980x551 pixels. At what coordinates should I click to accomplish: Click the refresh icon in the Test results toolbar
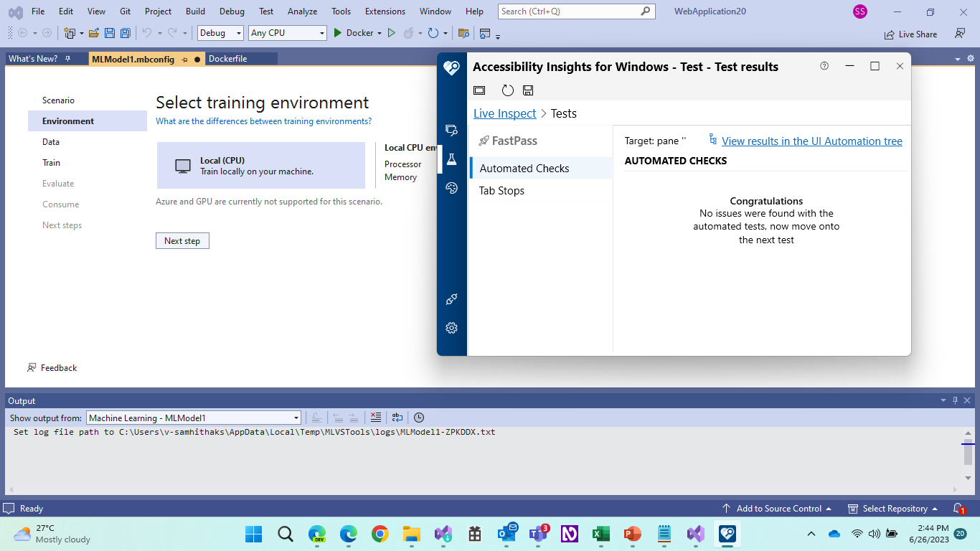pyautogui.click(x=508, y=90)
